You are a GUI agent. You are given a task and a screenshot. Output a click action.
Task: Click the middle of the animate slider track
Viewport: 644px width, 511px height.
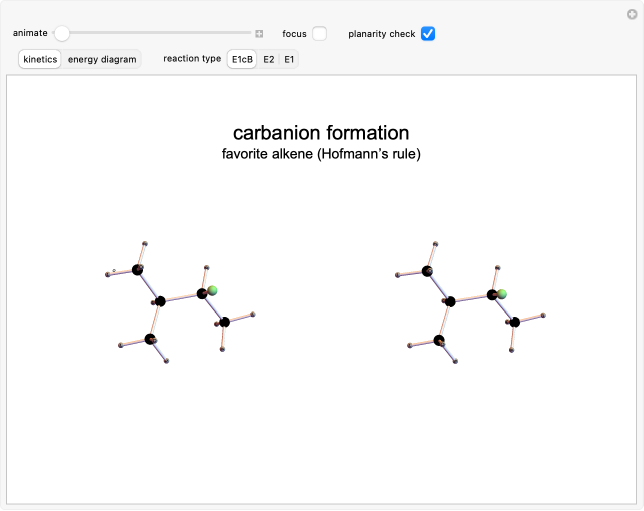(x=155, y=34)
